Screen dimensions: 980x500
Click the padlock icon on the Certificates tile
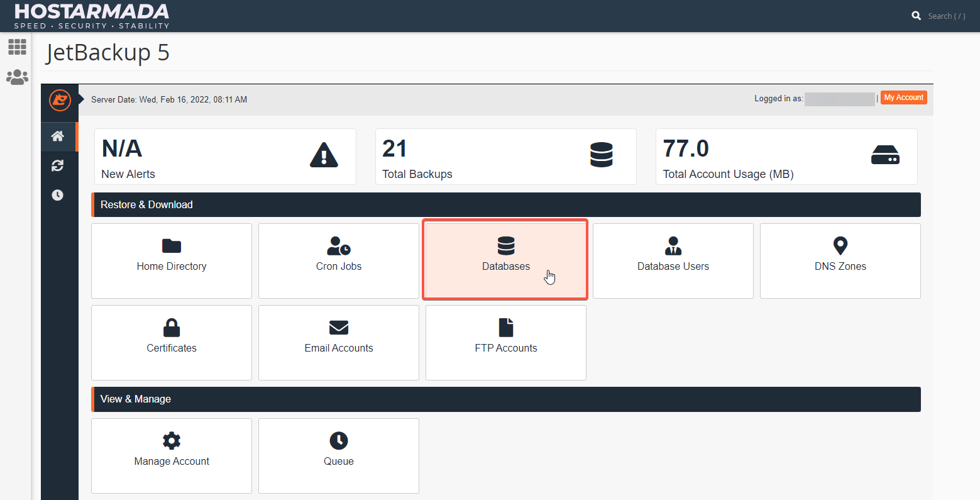(x=171, y=328)
